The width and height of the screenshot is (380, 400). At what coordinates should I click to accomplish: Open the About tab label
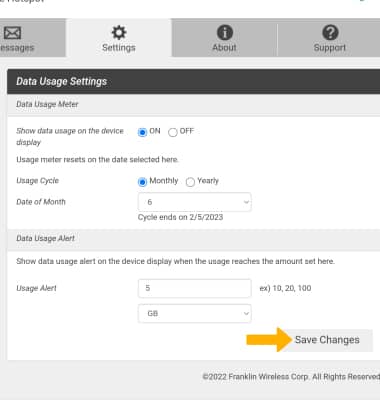point(224,47)
